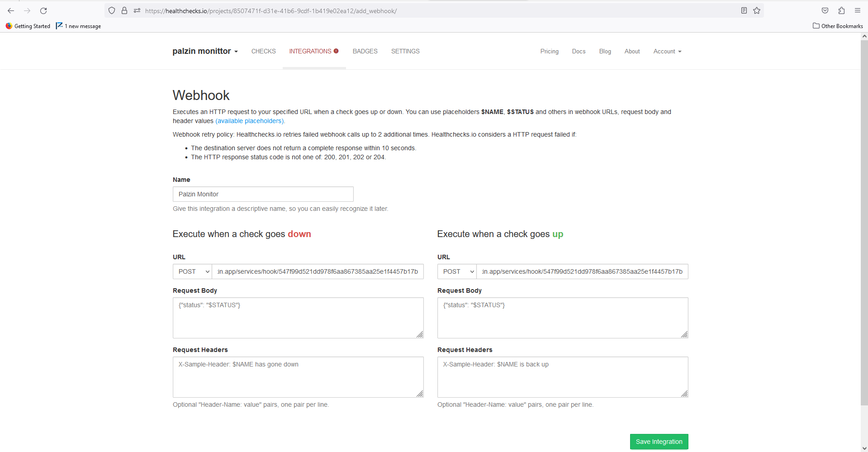Open the About link
This screenshot has height=452, width=868.
(x=632, y=51)
